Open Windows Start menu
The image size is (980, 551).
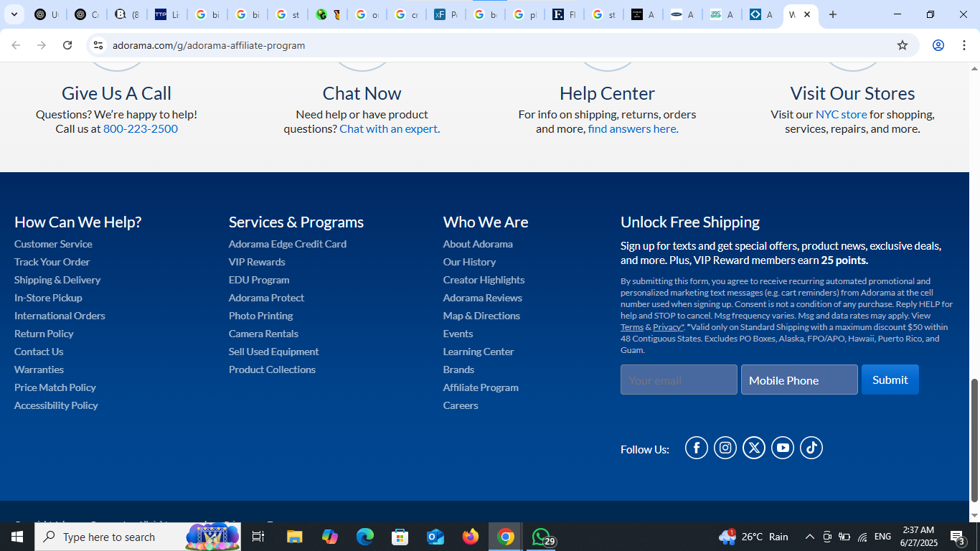tap(17, 537)
